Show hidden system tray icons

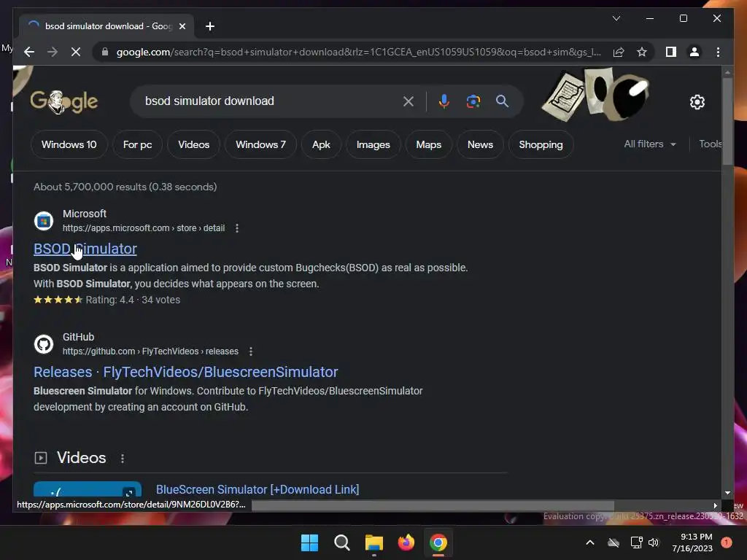pyautogui.click(x=589, y=542)
